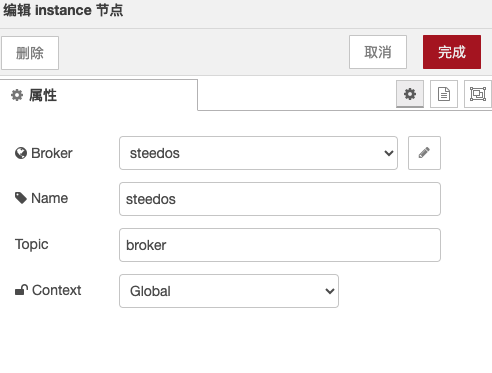Click the tag icon beside Name
The height and width of the screenshot is (373, 492).
coord(21,198)
